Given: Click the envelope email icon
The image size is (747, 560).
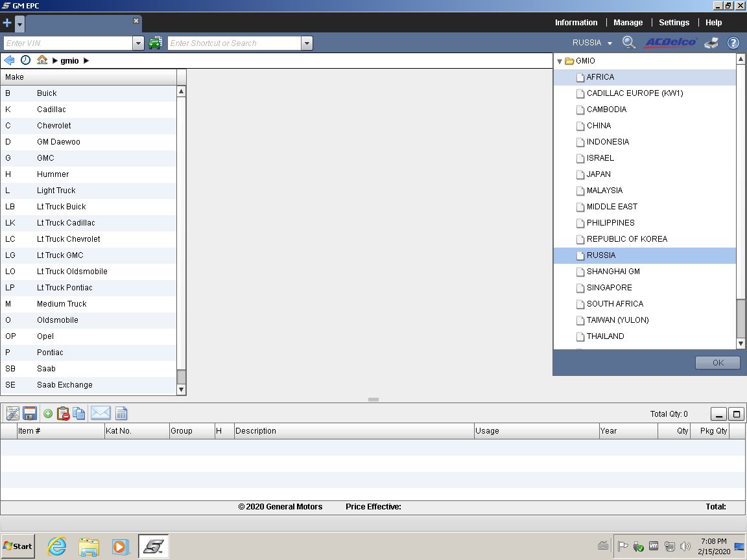Looking at the screenshot, I should (x=101, y=414).
